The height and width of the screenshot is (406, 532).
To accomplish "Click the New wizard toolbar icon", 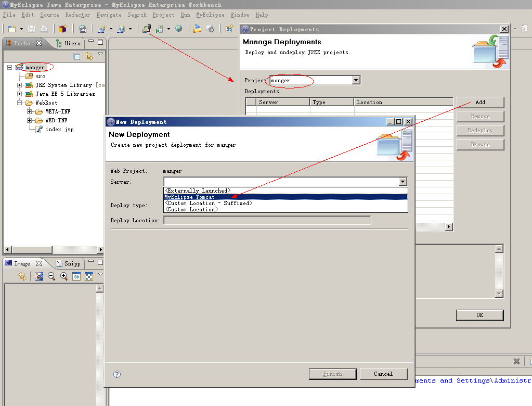I will (x=12, y=29).
